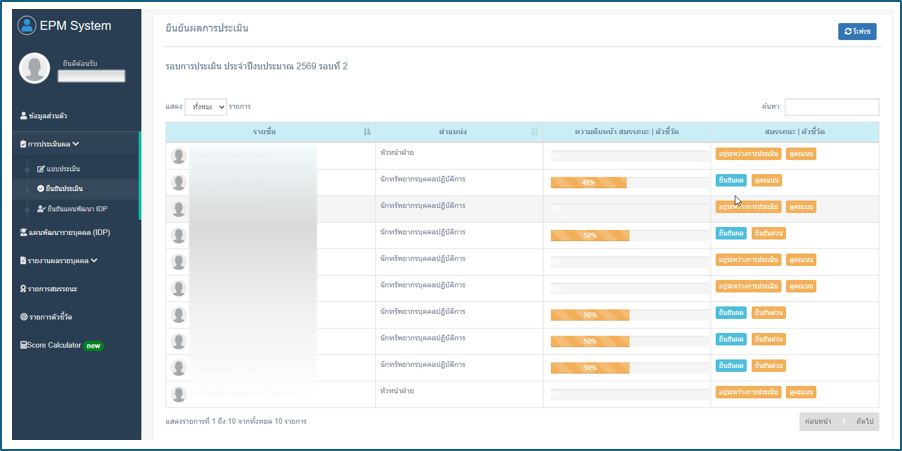Click ดูคะแนน in the last table row
Screen dimensions: 902x451
tap(801, 392)
